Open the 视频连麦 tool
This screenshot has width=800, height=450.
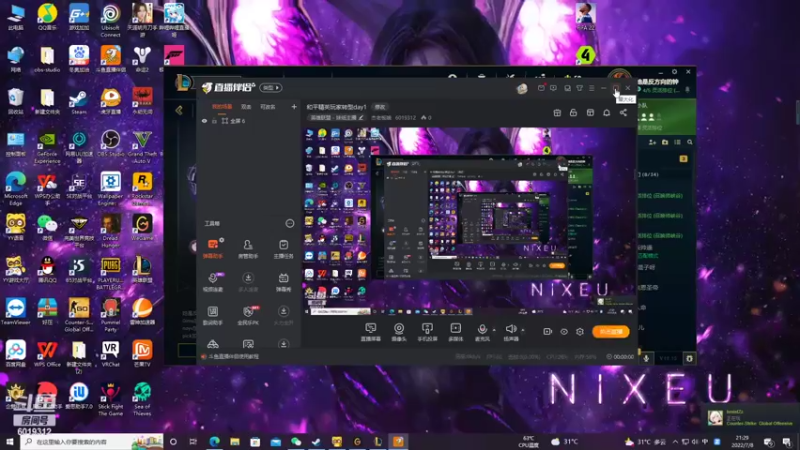click(213, 282)
